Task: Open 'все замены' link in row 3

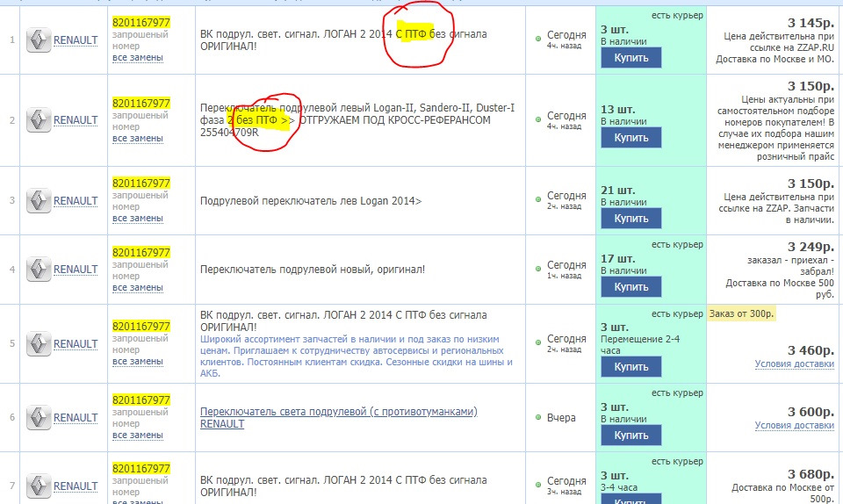Action: pyautogui.click(x=138, y=218)
